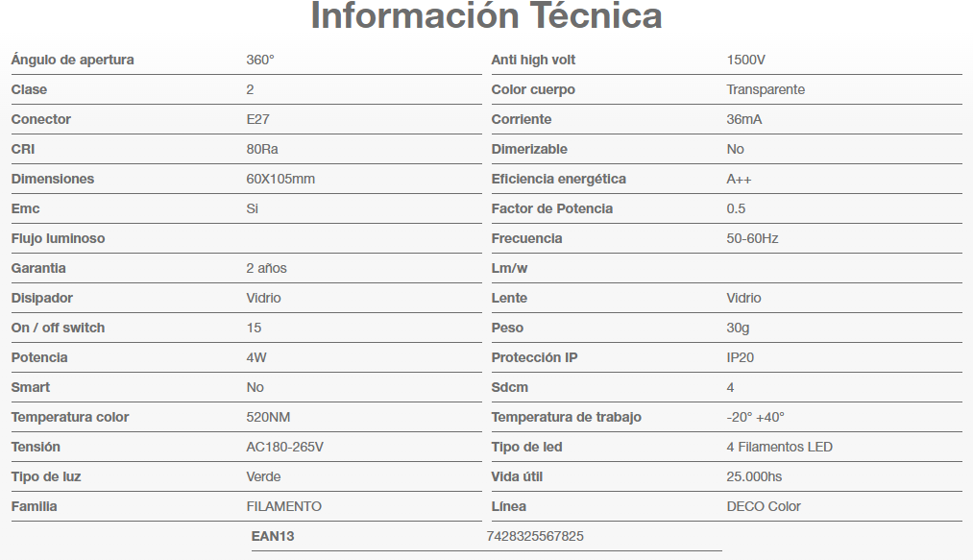Viewport: 973px width, 560px height.
Task: Click the FILAMENTO family value
Action: click(283, 506)
